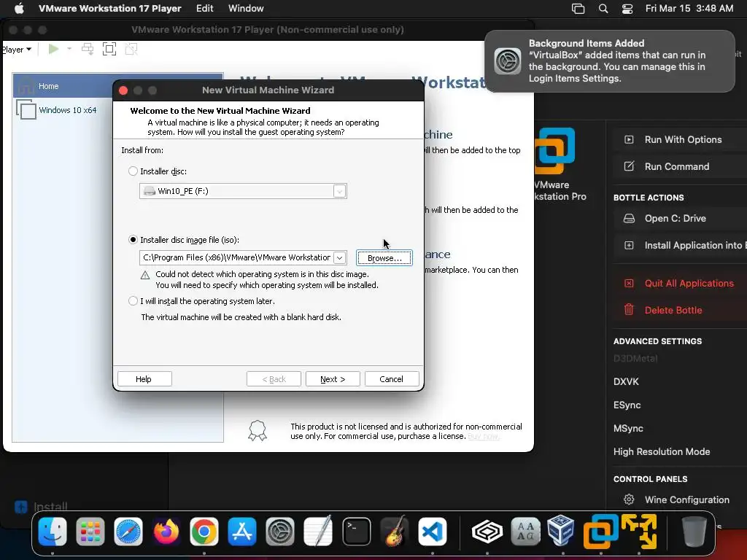Open Launchpad from the Dock
This screenshot has width=747, height=560.
click(x=90, y=532)
